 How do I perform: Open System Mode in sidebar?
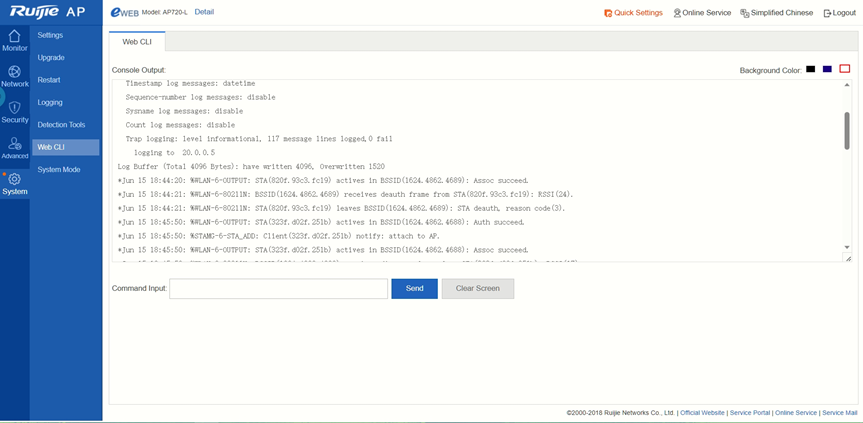pos(59,170)
